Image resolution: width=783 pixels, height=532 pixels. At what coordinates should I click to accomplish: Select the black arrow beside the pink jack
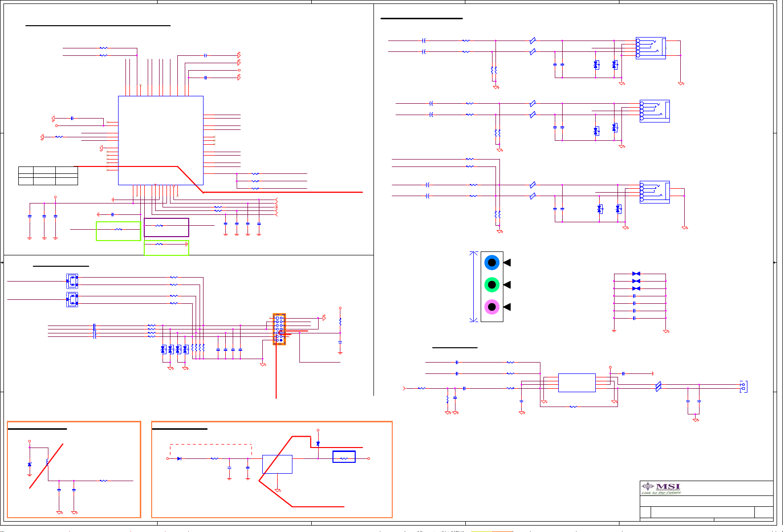[507, 307]
